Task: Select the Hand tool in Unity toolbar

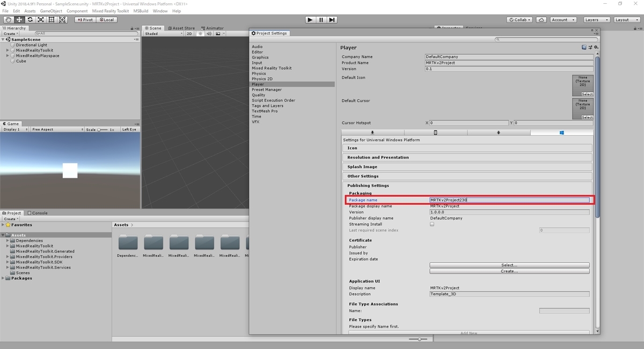Action: coord(8,20)
